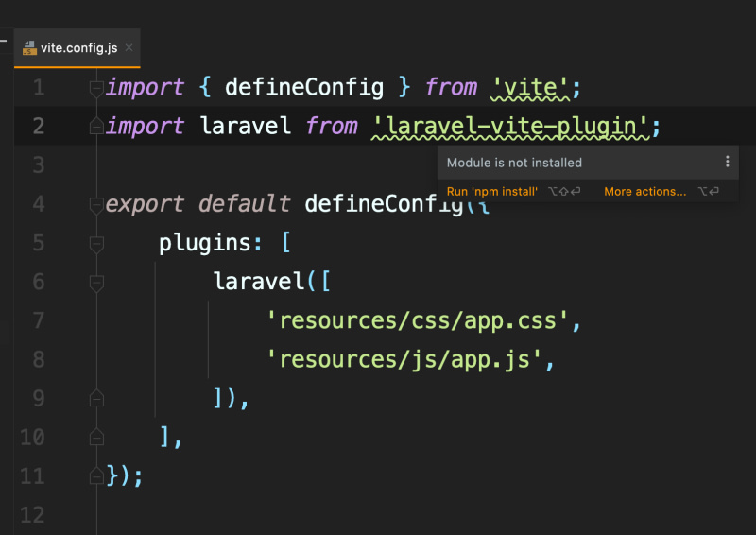This screenshot has width=756, height=535.
Task: Click the 'laravel-vite-plugin' module string
Action: [x=510, y=127]
